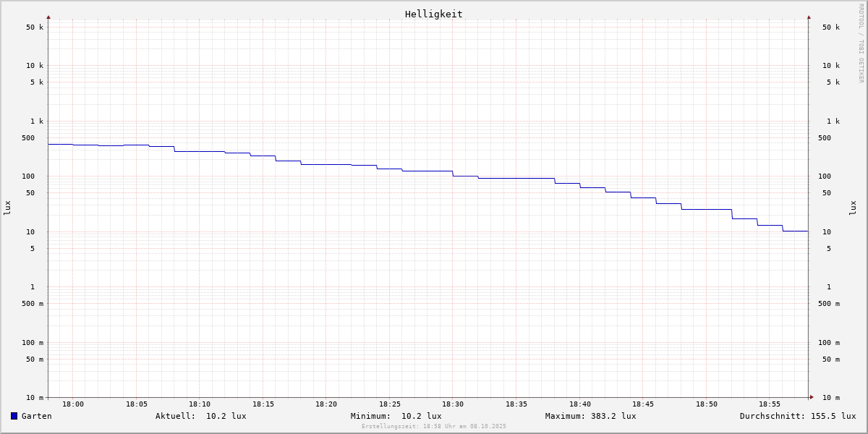Image resolution: width=868 pixels, height=434 pixels.
Task: Click the red arrow atop left axis
Action: point(48,17)
